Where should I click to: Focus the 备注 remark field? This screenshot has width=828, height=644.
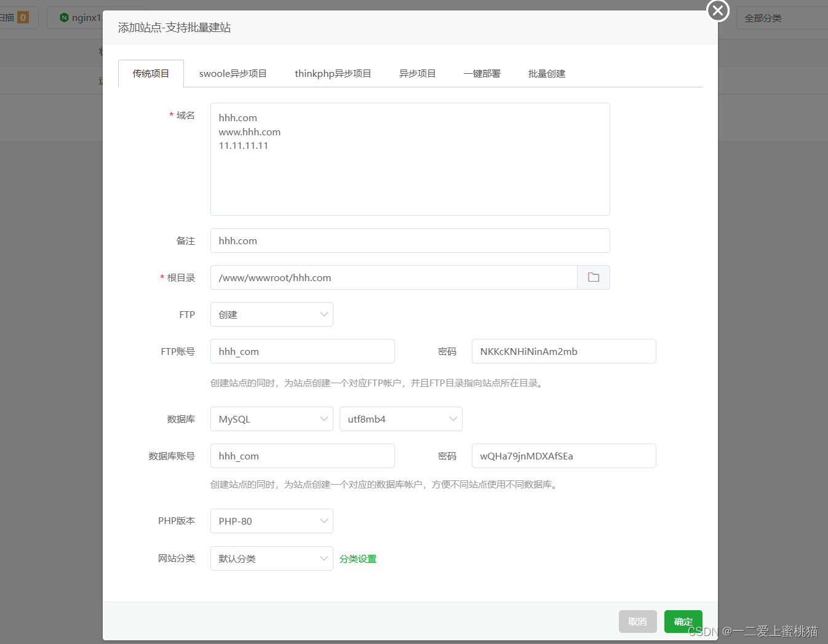click(x=410, y=241)
